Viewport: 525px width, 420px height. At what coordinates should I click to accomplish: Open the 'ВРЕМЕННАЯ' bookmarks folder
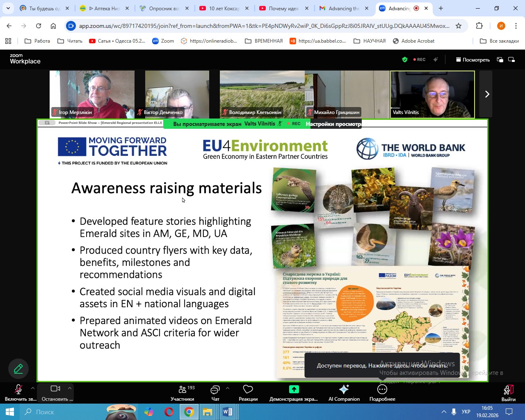[x=264, y=41]
